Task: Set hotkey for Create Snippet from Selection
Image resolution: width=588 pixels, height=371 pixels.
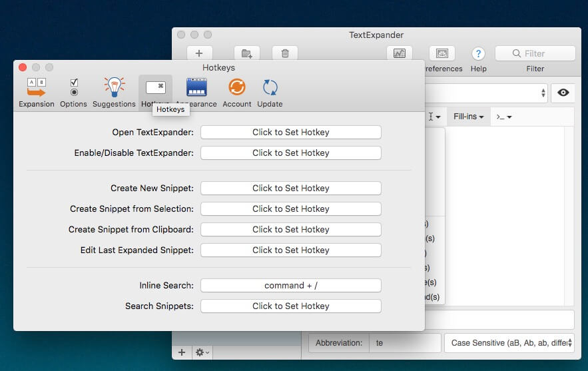Action: click(x=291, y=208)
